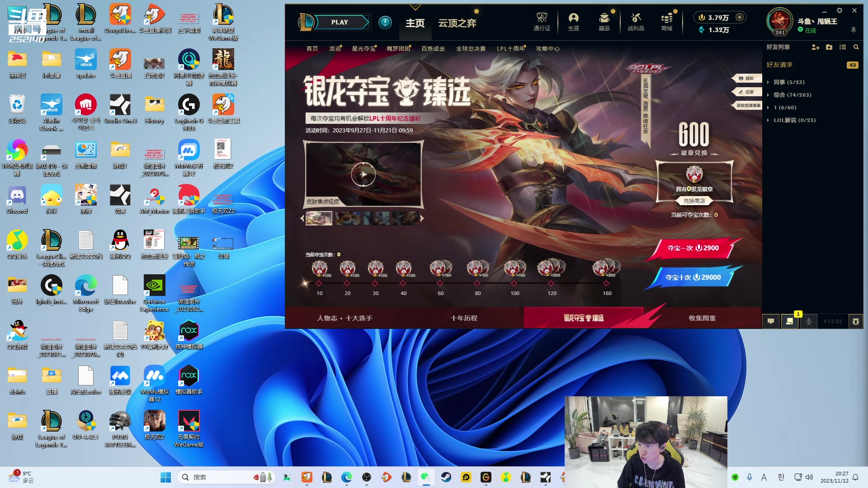Click the taskbar 搜索 search box

[x=226, y=477]
